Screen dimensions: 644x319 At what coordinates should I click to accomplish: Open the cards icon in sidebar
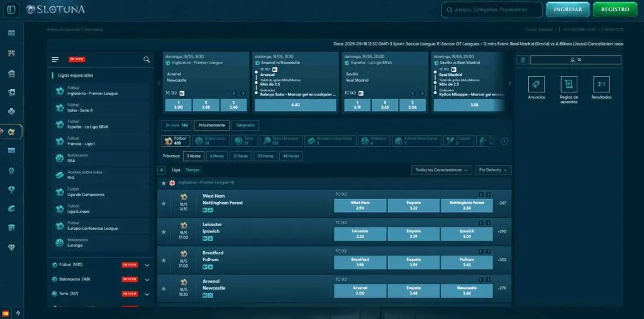(x=11, y=92)
